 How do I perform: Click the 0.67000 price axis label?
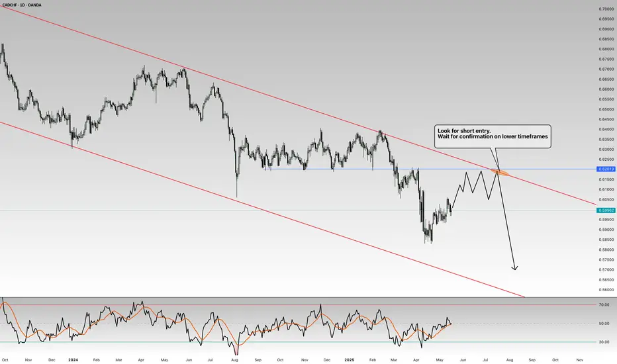(x=606, y=69)
